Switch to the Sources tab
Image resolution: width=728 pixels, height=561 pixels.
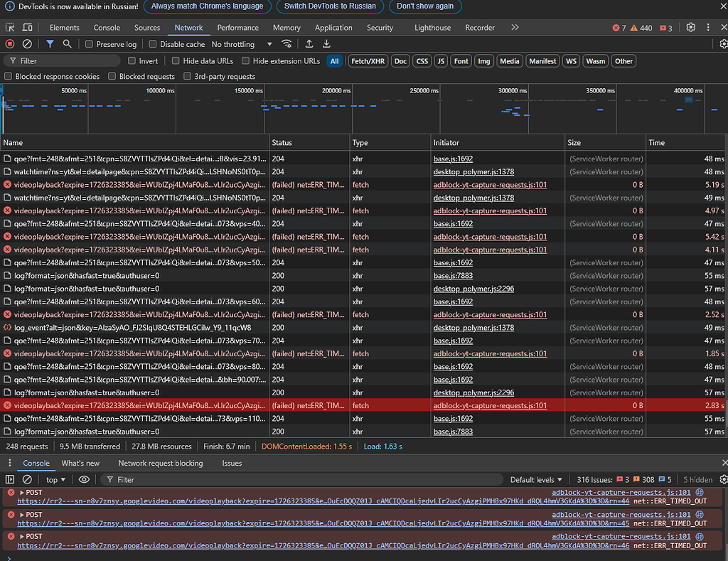tap(147, 28)
